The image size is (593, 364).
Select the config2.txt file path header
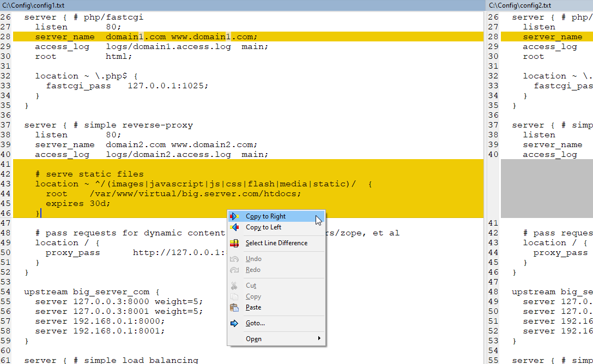(520, 5)
